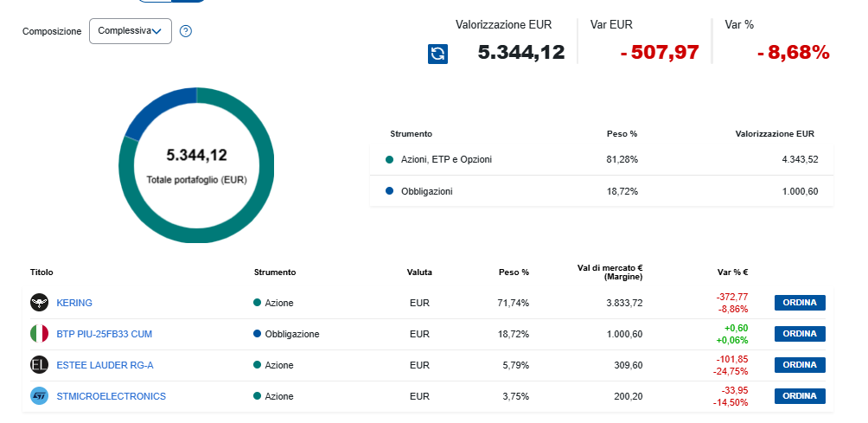Screen dimensions: 868x423
Task: Click the Italian flag BTP icon
Action: 39,334
